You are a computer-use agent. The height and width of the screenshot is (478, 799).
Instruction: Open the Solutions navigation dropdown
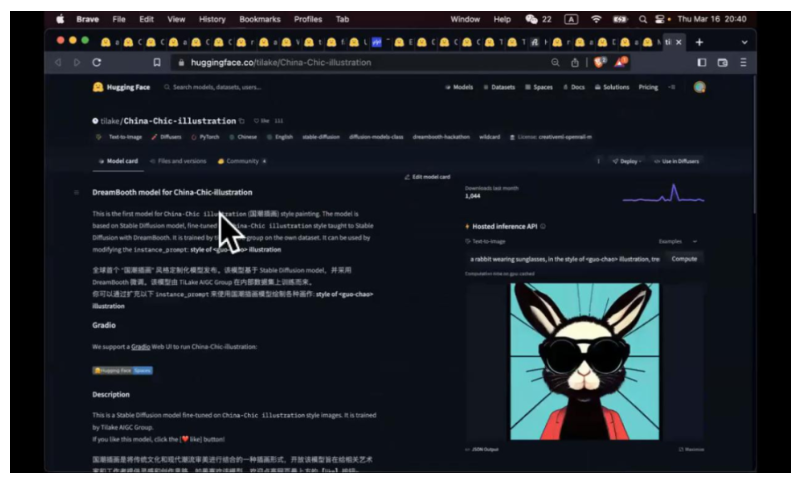click(x=611, y=87)
